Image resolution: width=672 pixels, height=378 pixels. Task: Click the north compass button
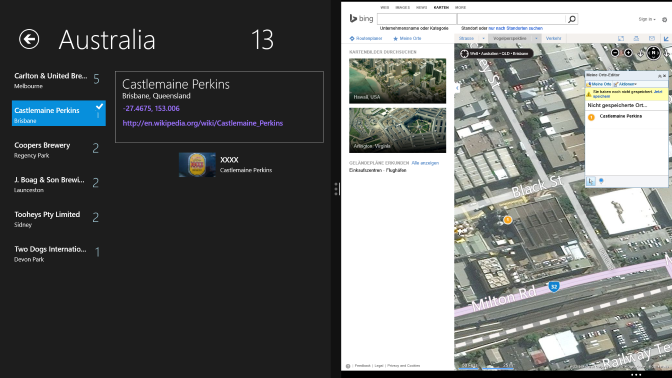click(653, 53)
